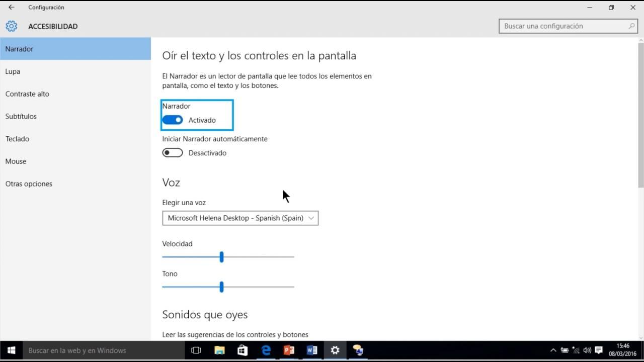Switch to the Lupa section
The width and height of the screenshot is (644, 362).
(x=13, y=71)
